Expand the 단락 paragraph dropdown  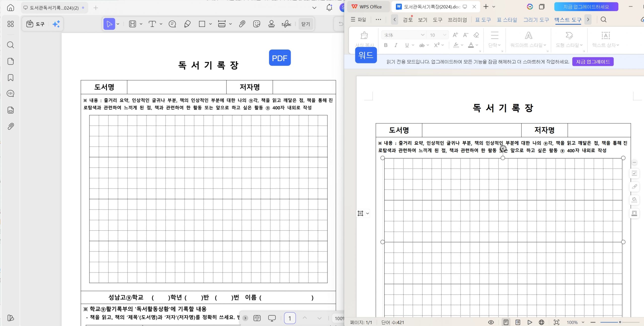click(x=495, y=45)
